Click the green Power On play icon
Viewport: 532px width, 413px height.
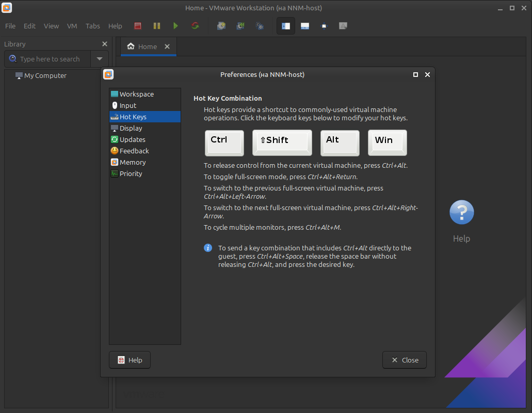175,26
